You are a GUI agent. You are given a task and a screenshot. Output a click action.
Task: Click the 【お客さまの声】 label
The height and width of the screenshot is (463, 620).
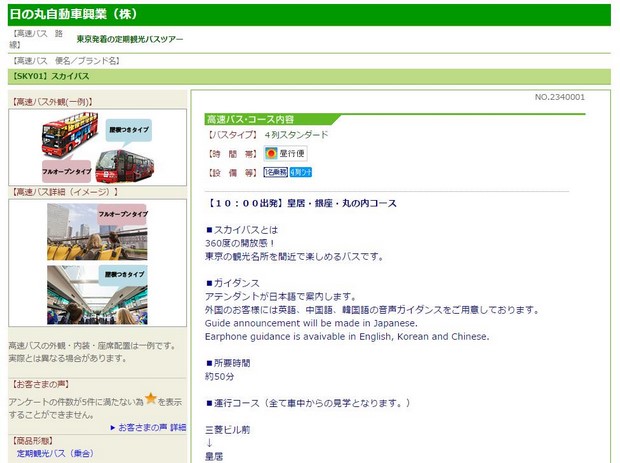click(x=40, y=384)
